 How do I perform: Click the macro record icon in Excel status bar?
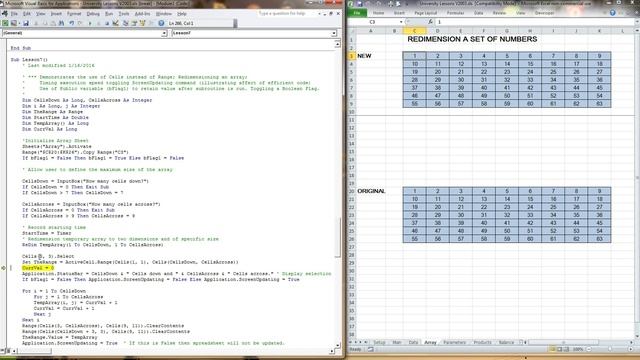point(371,349)
